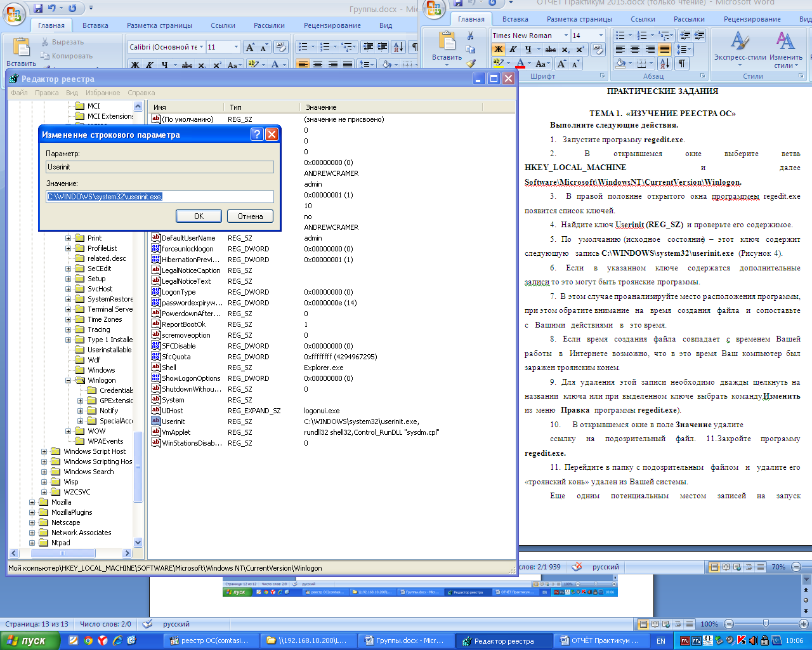The image size is (812, 650).
Task: Open the Шрифт group dialog launcher in ОТЧЕТ Практикум
Action: 602,76
